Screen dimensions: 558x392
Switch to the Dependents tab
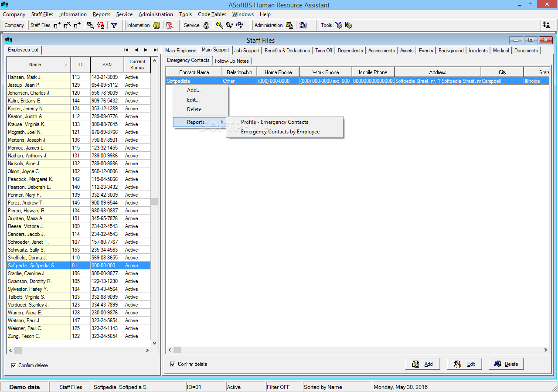coord(350,51)
